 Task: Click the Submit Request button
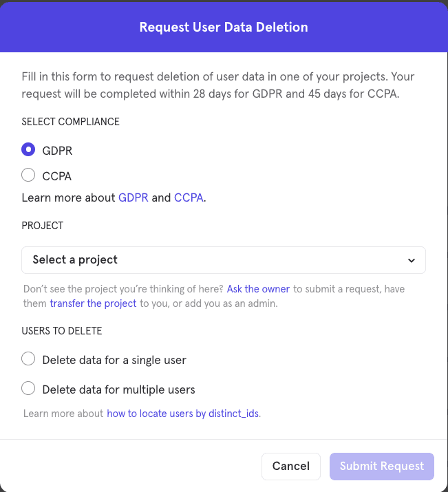point(382,466)
